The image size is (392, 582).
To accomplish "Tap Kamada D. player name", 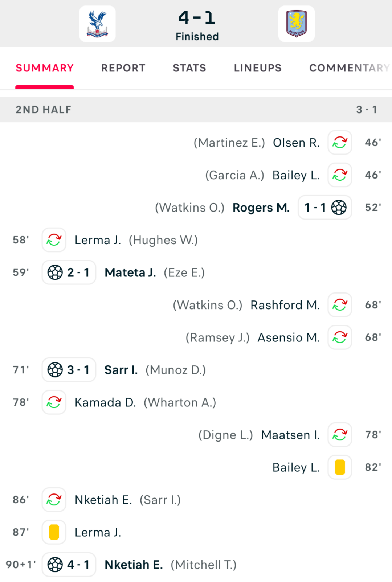I will [105, 402].
